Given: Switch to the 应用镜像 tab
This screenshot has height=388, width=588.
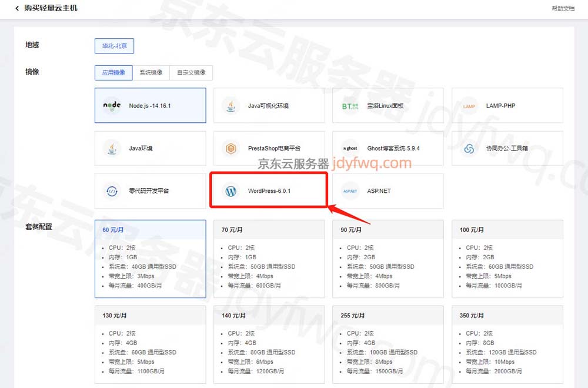Looking at the screenshot, I should click(x=113, y=72).
